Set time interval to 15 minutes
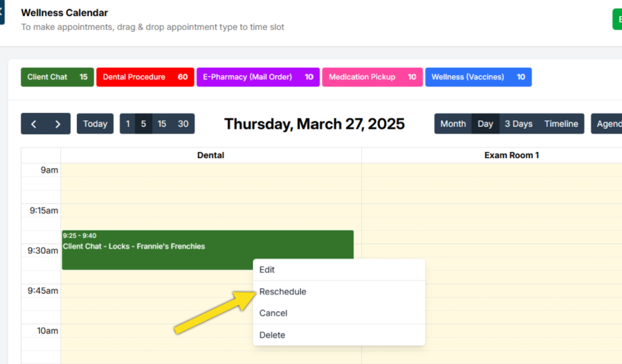 tap(162, 124)
